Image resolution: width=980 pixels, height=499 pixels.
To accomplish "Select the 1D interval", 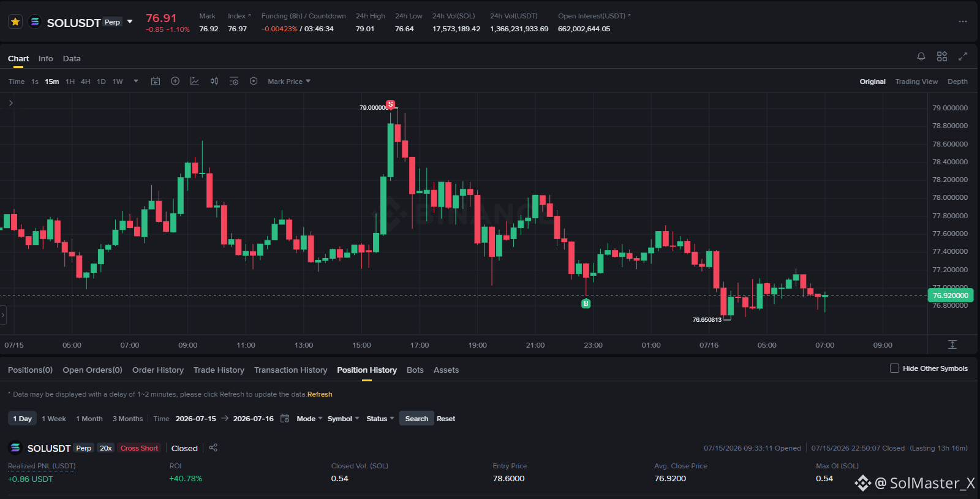I will [101, 82].
